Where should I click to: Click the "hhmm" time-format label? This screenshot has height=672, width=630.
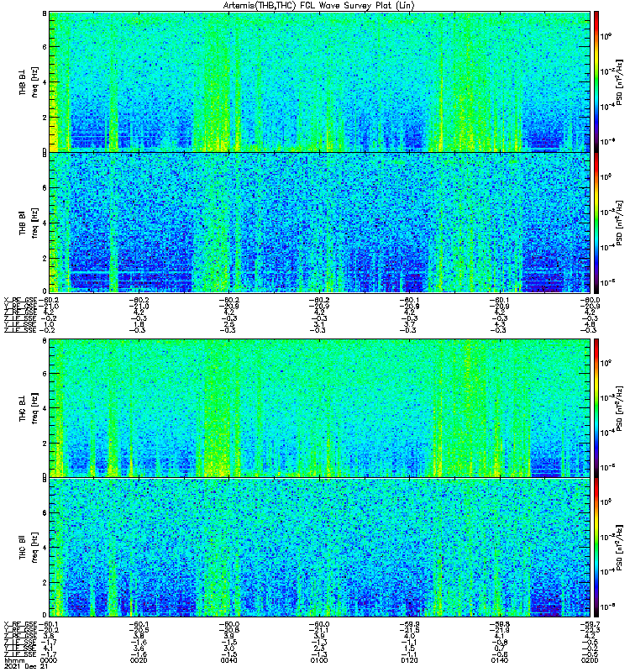pyautogui.click(x=13, y=660)
